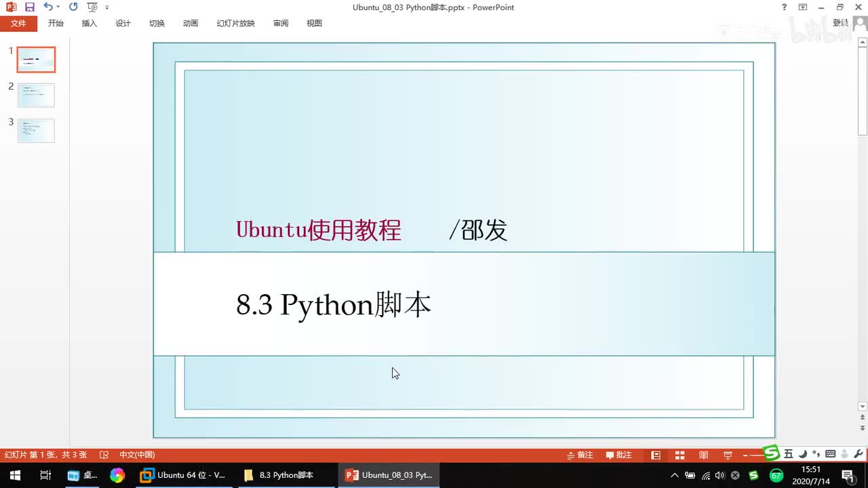Open Ribbon Display Options button
The width and height of the screenshot is (868, 488).
tap(803, 7)
